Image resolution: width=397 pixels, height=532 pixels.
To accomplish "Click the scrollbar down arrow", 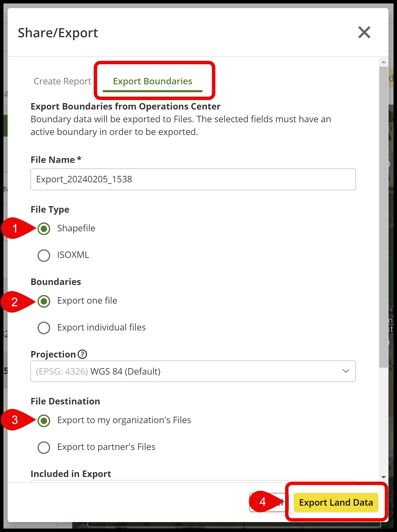I will 384,477.
